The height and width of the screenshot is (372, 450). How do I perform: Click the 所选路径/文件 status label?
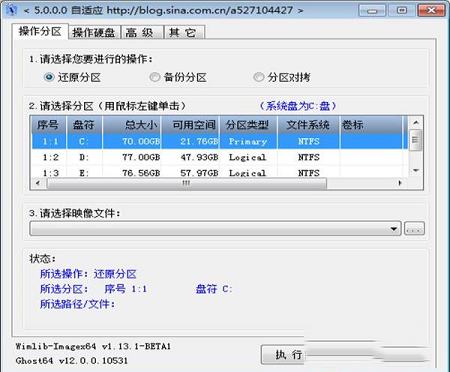pos(77,304)
